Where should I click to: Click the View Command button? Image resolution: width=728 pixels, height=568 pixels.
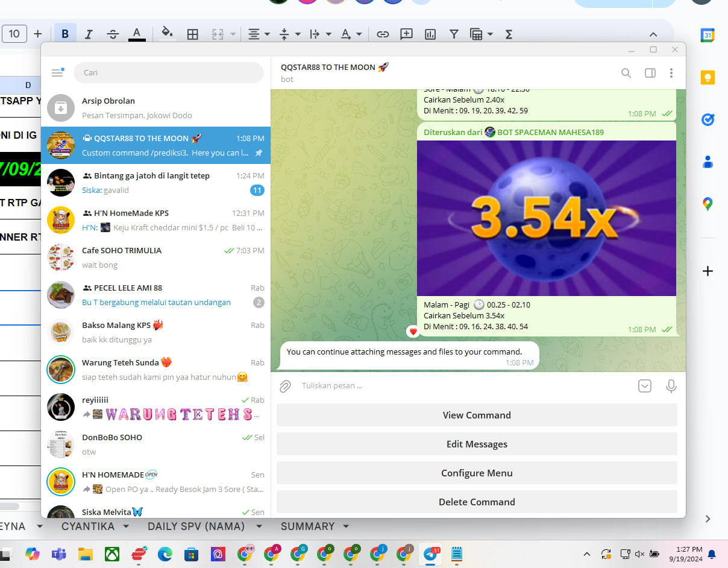pyautogui.click(x=477, y=415)
